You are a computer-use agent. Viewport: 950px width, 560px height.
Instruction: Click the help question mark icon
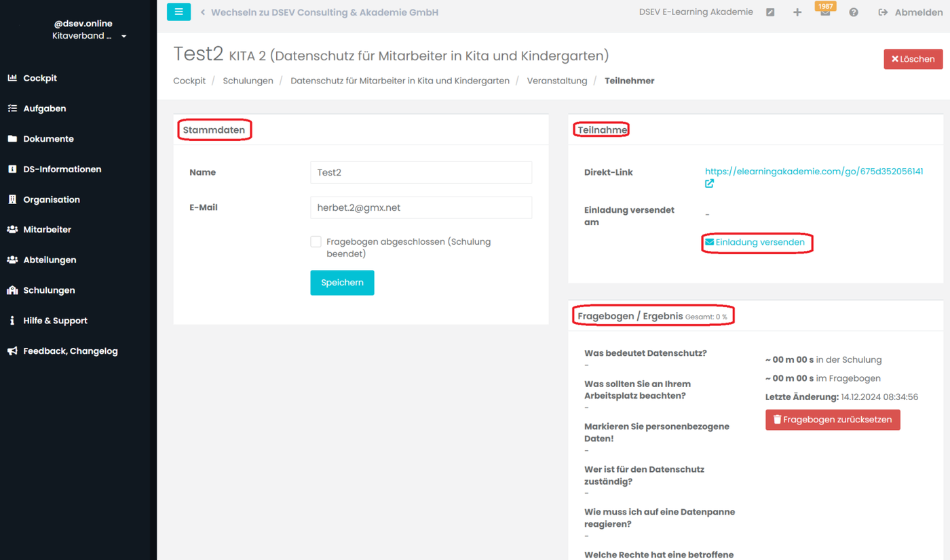click(854, 12)
